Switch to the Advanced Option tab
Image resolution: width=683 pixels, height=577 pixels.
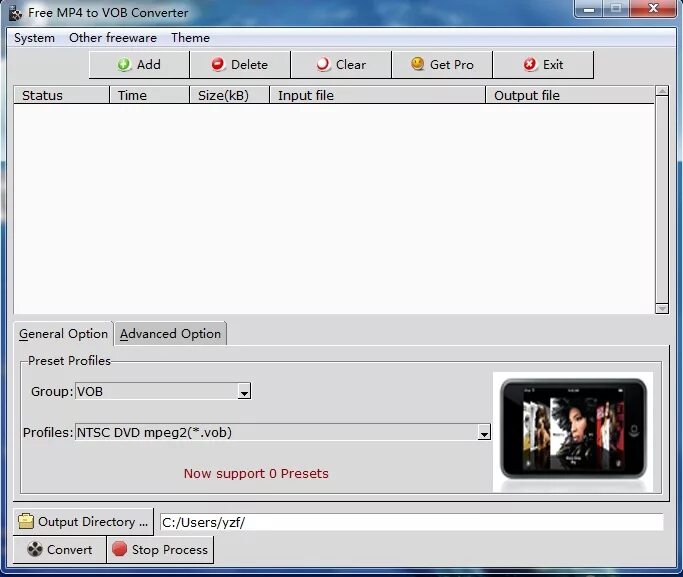click(170, 334)
